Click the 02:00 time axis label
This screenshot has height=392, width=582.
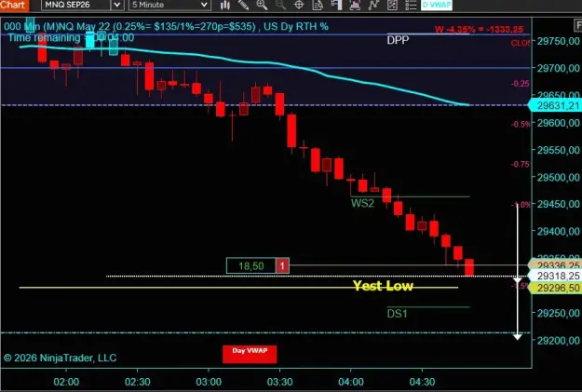point(66,382)
